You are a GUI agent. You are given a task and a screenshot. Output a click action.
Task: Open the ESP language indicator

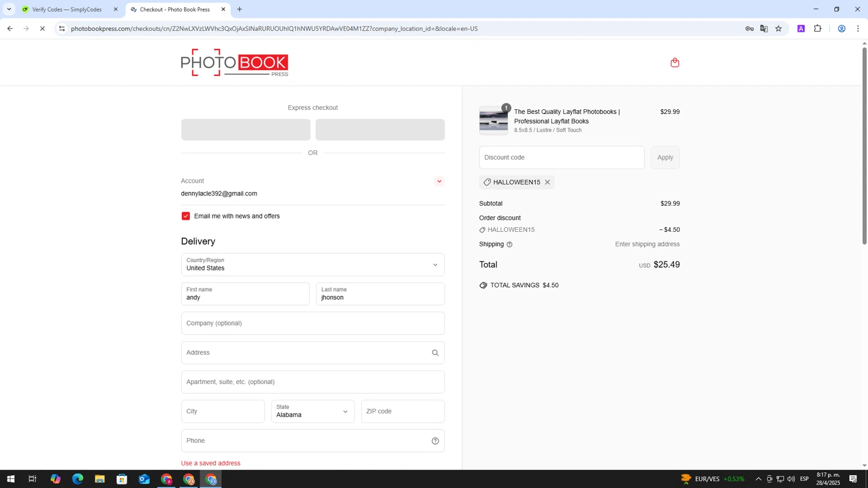point(804,479)
